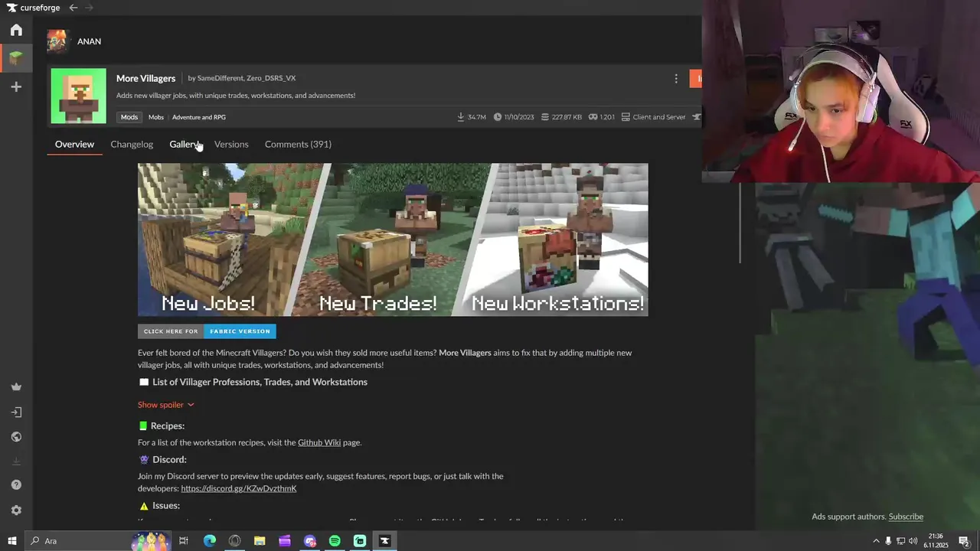Click author Zero_DSRS_VX name
The image size is (980, 551).
click(x=271, y=78)
